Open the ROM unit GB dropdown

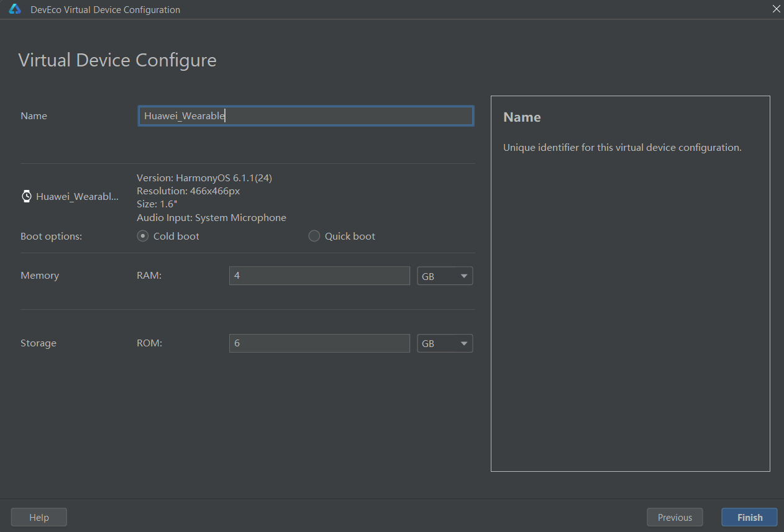coord(445,343)
